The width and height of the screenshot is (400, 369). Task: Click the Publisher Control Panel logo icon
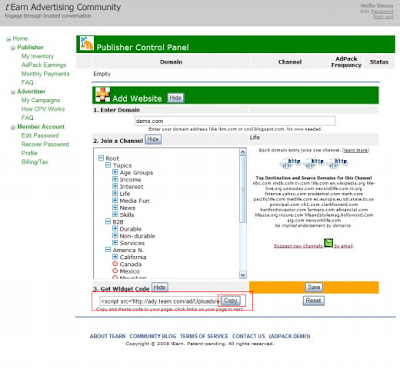point(87,44)
